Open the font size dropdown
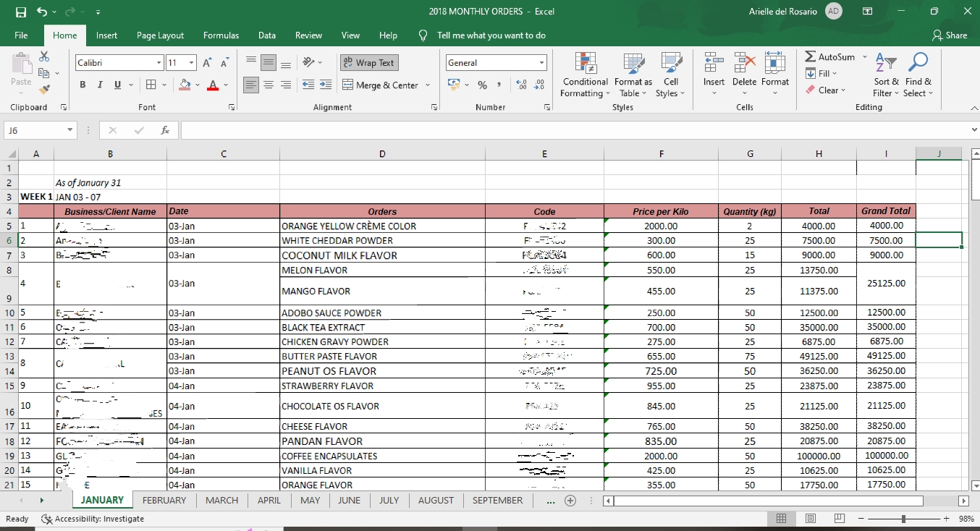The width and height of the screenshot is (980, 531). pos(191,63)
